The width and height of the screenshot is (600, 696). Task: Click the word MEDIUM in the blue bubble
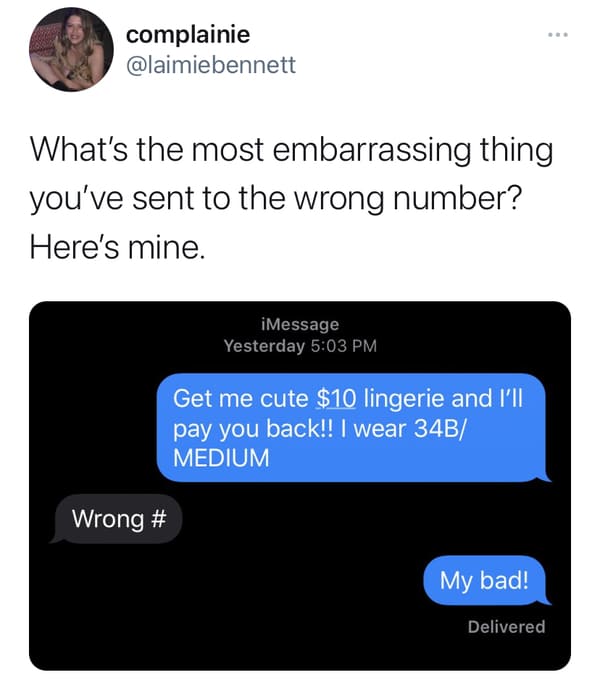point(221,458)
